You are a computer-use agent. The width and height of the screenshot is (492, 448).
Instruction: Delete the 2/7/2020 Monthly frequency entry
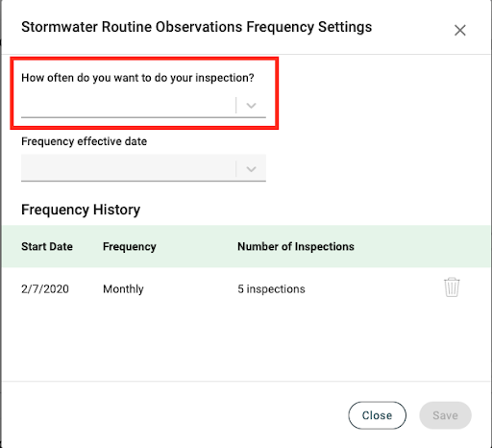(452, 287)
